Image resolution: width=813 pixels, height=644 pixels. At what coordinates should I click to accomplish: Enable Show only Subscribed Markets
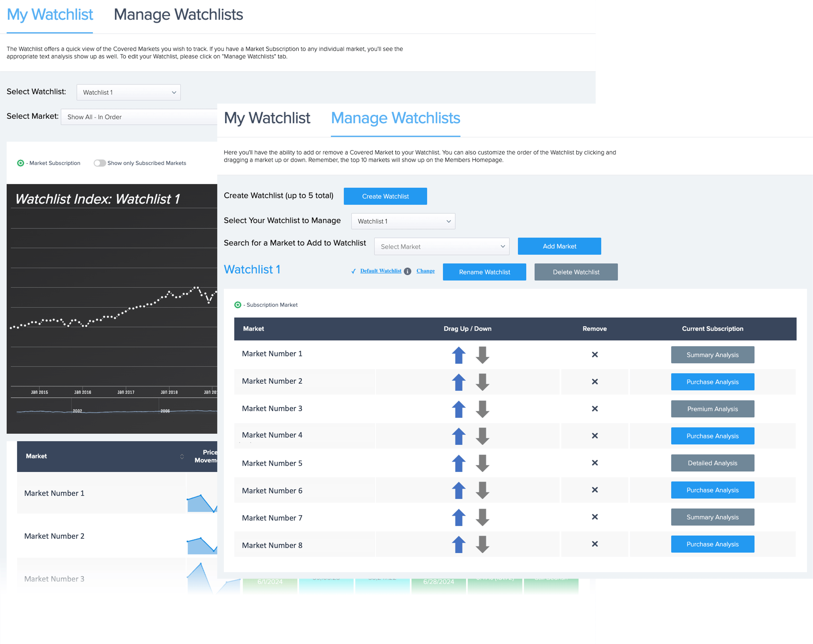click(x=99, y=163)
